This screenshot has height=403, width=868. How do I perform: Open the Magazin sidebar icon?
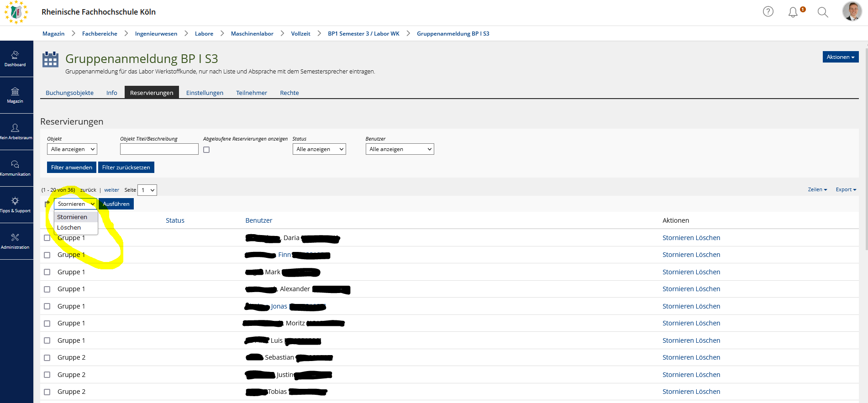(x=15, y=95)
